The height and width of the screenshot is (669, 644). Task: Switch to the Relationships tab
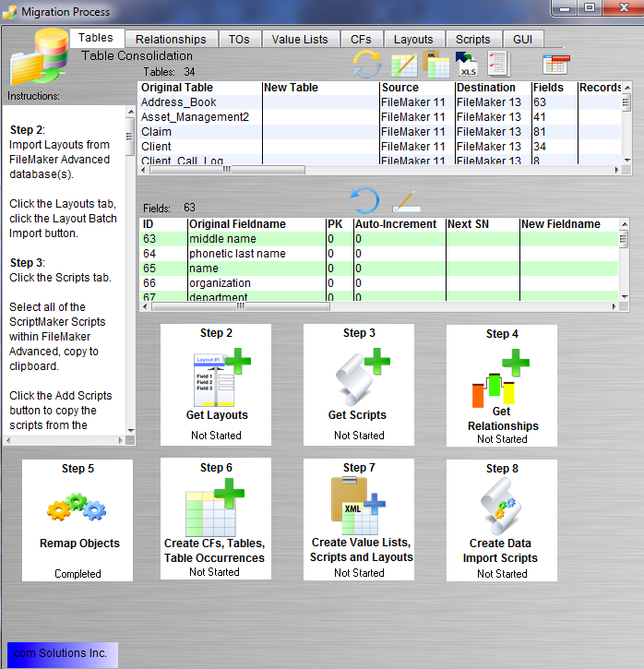pyautogui.click(x=171, y=40)
